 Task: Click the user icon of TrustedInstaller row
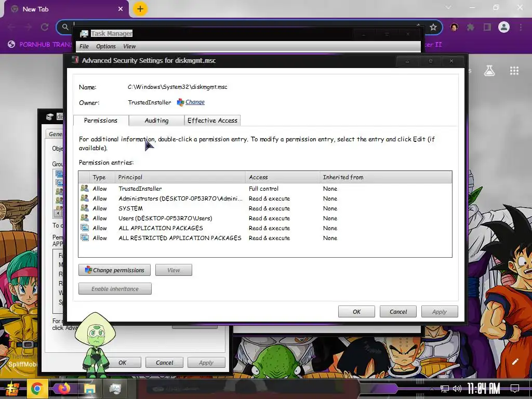click(x=85, y=188)
